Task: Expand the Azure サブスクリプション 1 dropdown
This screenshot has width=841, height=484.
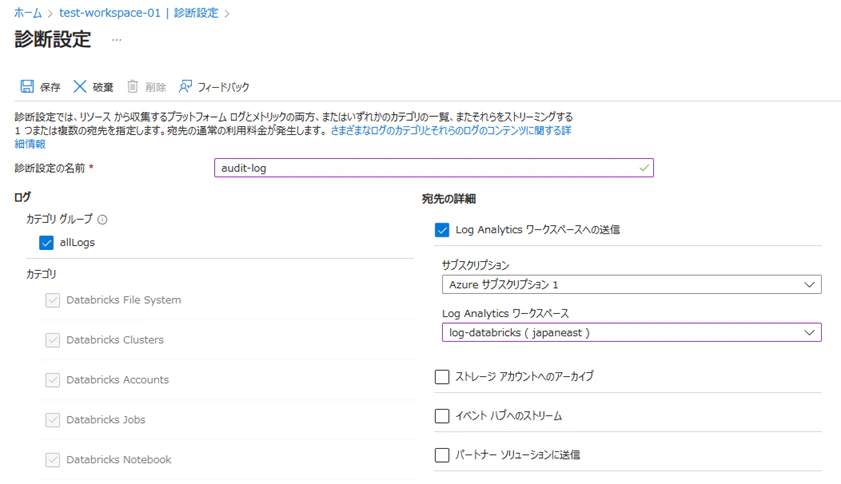Action: point(631,284)
